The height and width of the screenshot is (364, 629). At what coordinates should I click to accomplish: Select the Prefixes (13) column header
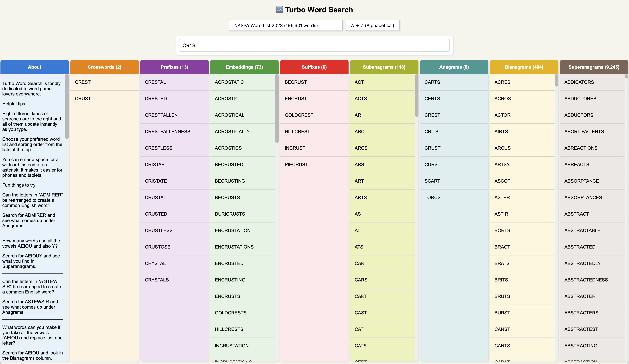pos(174,67)
